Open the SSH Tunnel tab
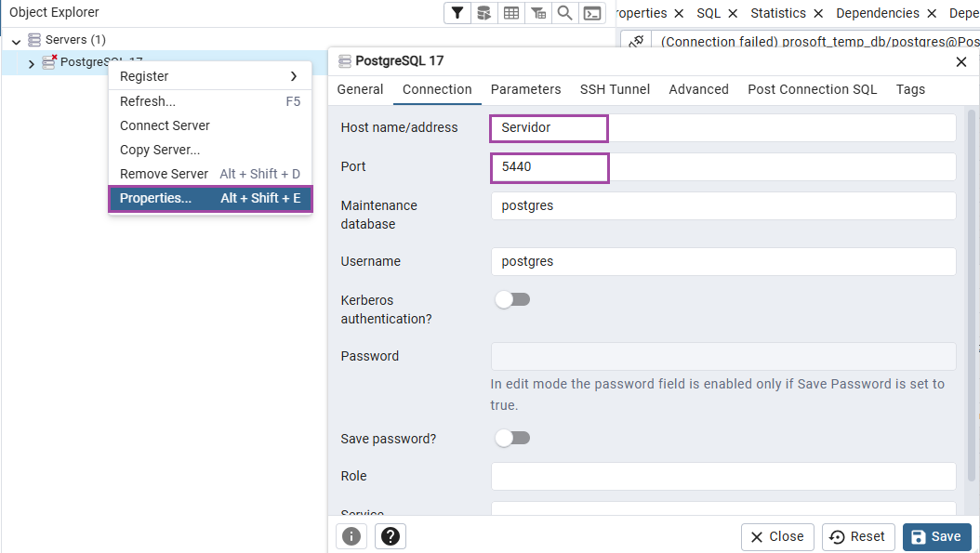 pos(615,89)
